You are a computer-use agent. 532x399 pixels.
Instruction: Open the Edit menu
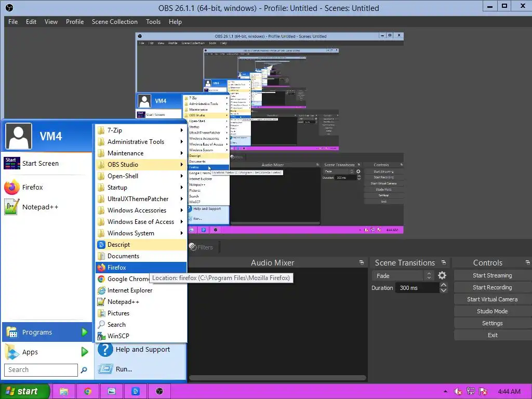(31, 22)
